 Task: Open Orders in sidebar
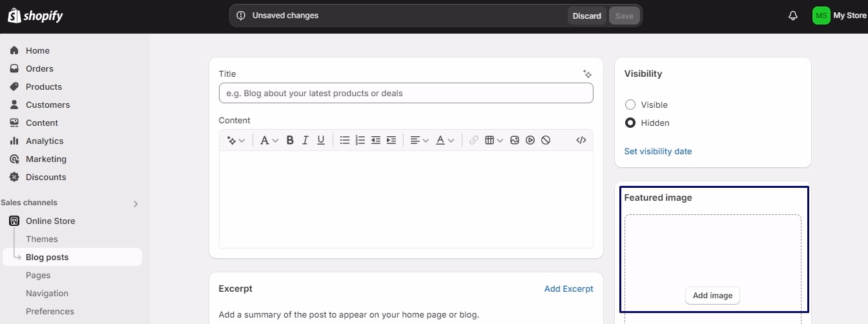39,68
